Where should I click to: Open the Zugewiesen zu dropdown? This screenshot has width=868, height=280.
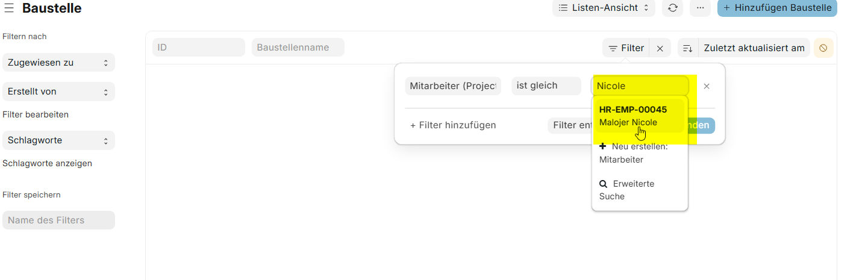coord(58,63)
